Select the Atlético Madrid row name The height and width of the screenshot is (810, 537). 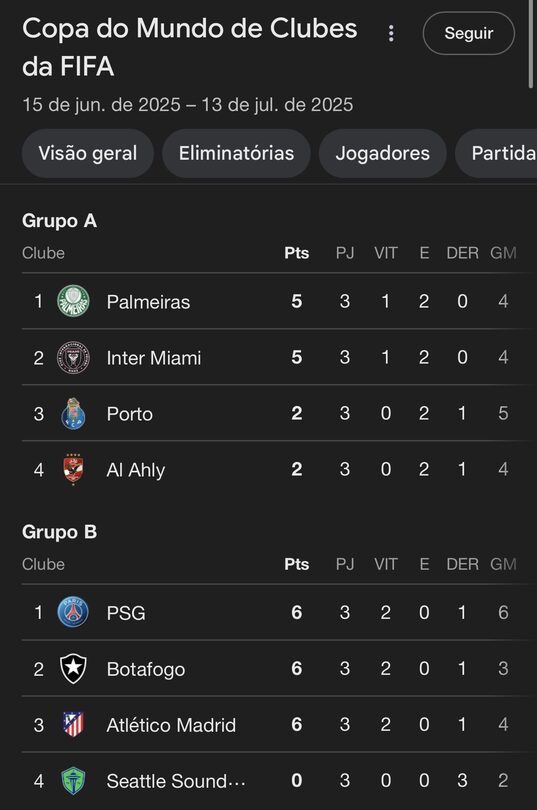point(171,725)
